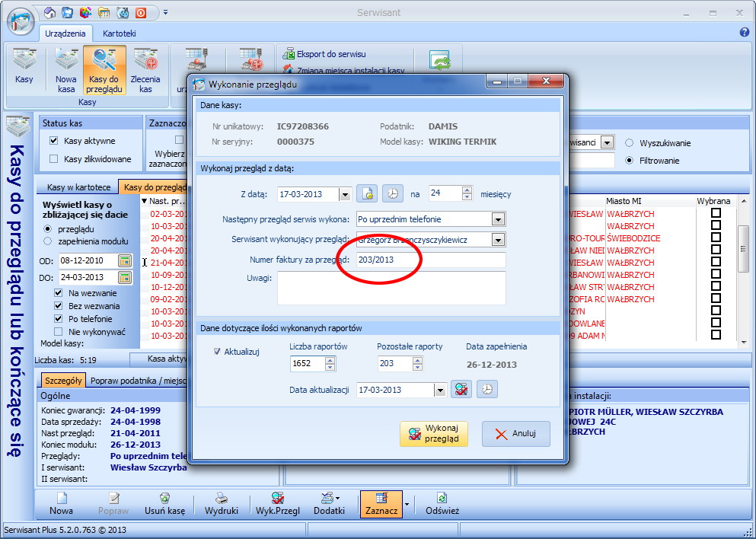This screenshot has width=756, height=539.
Task: Click the Nowa kasa ribbon icon
Action: (66, 69)
